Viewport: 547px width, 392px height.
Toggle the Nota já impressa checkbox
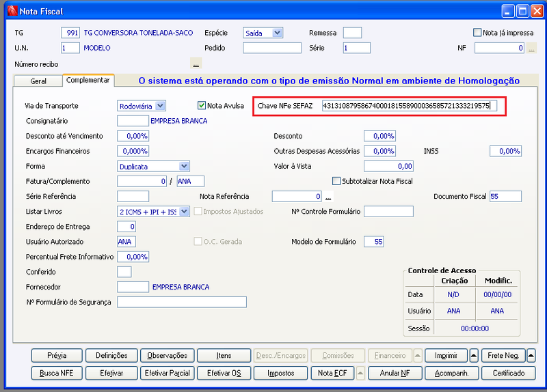click(x=477, y=32)
